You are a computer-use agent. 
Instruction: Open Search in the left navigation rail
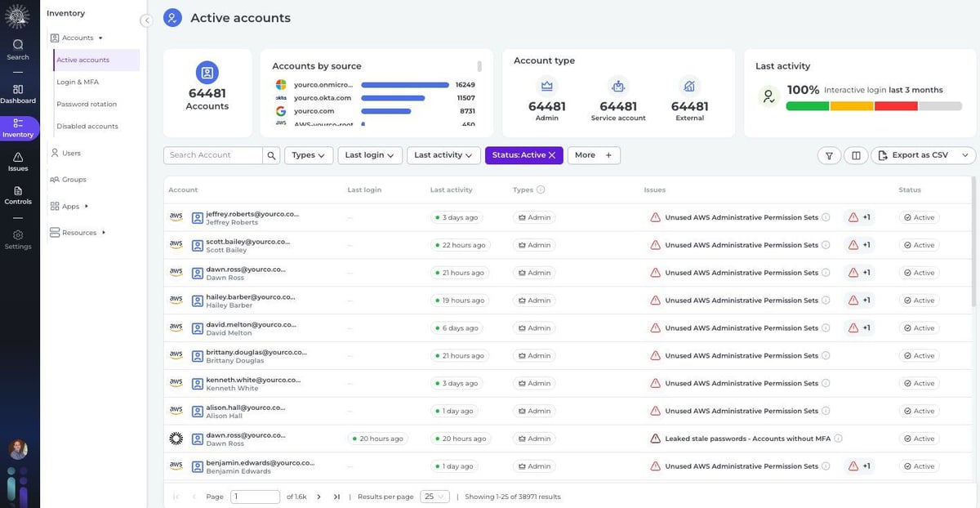18,50
